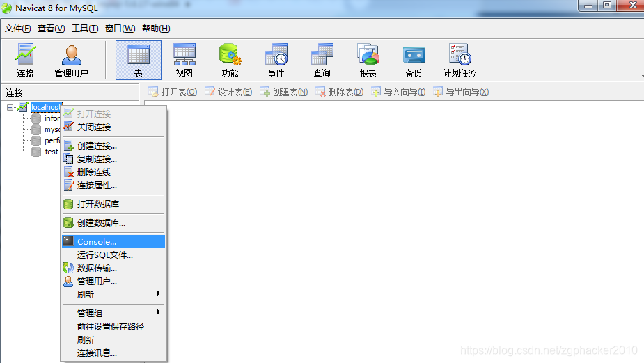Viewport: 644px width, 363px height.
Task: Maximize the Navicat window
Action: click(607, 6)
